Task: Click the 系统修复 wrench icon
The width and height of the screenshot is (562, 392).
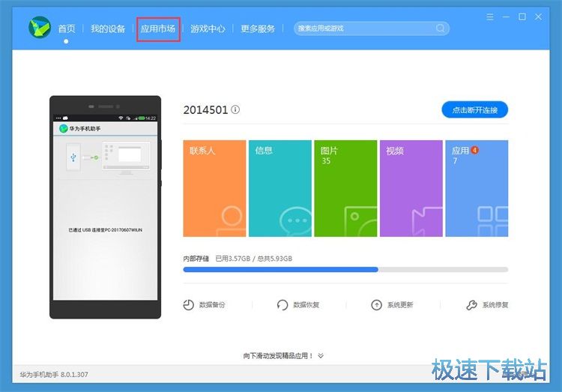Action: tap(471, 305)
